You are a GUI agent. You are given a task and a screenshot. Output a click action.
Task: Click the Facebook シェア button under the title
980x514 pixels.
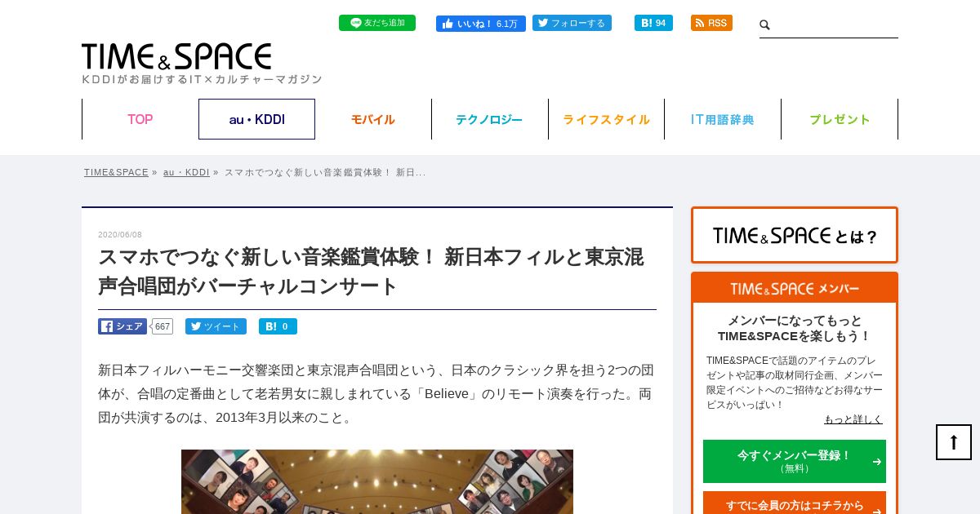click(x=122, y=326)
